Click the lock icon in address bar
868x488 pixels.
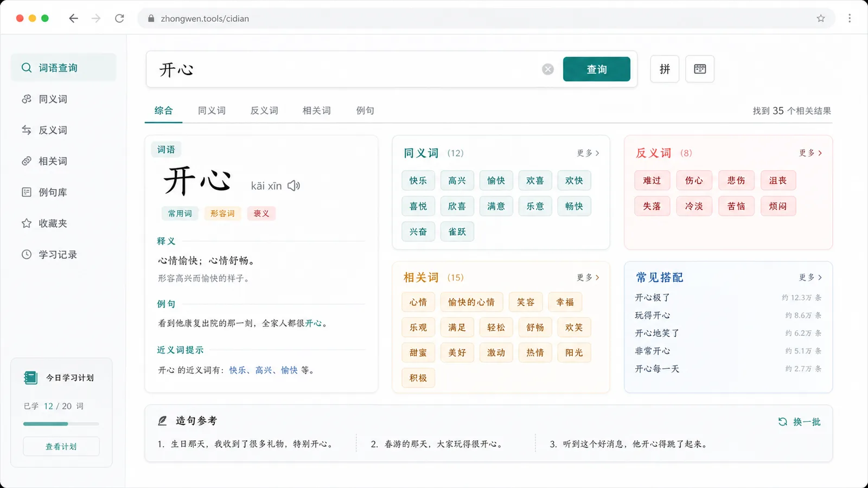[151, 18]
